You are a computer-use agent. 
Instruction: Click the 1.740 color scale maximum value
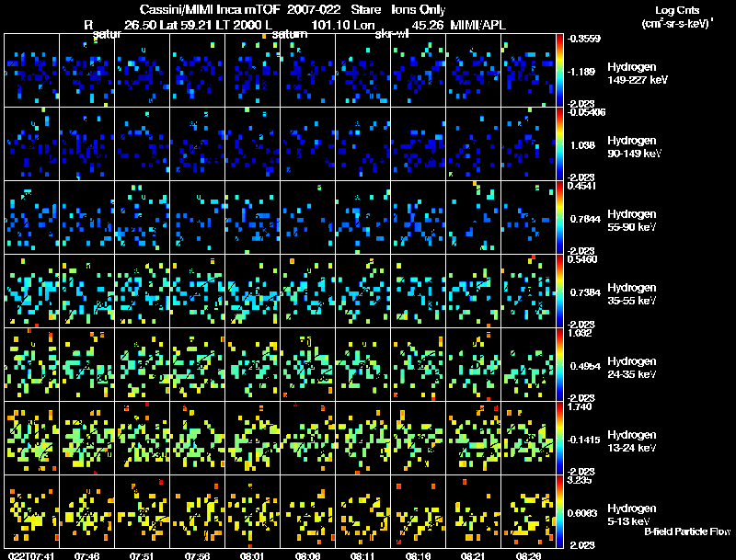(580, 406)
